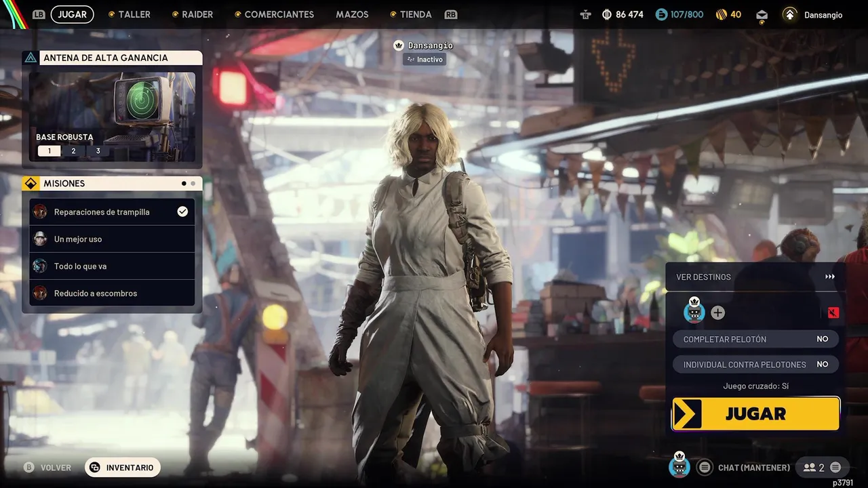The height and width of the screenshot is (488, 868).
Task: Open the JUGAR tab
Action: pos(73,14)
